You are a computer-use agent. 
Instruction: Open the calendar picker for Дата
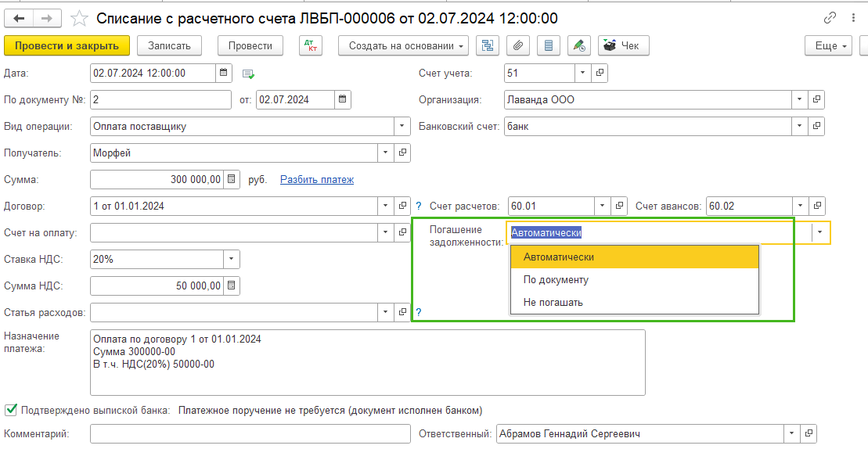pos(223,73)
